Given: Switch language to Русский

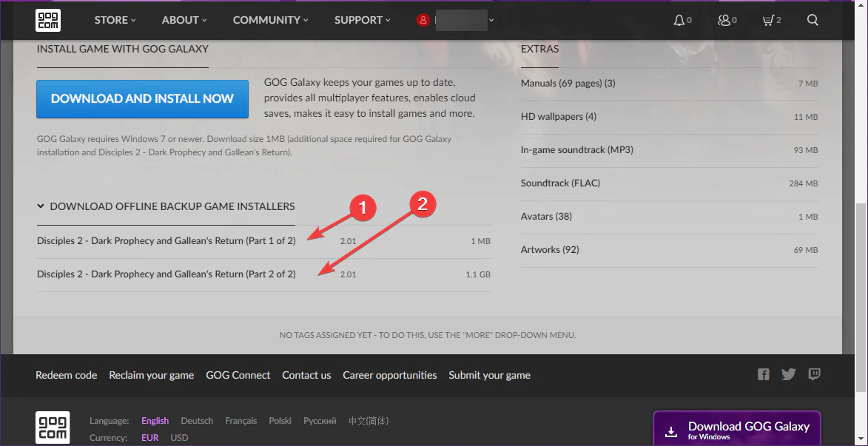Looking at the screenshot, I should pyautogui.click(x=320, y=421).
